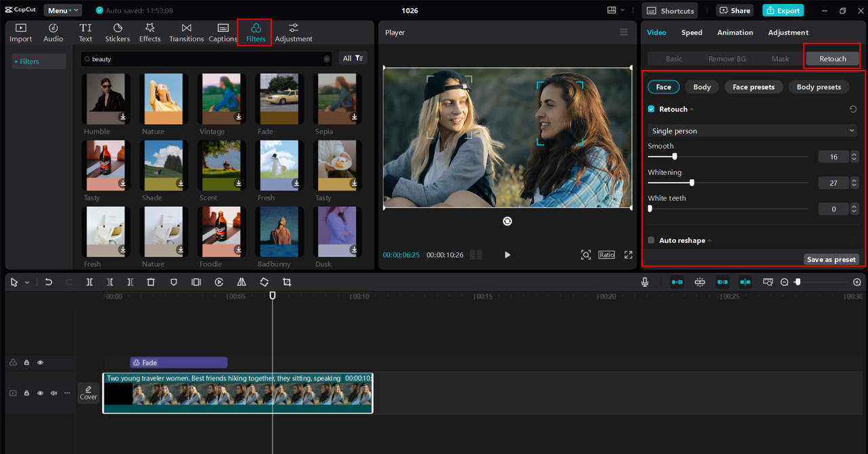This screenshot has height=454, width=868.
Task: Click the freeze frame tool icon
Action: [x=196, y=282]
